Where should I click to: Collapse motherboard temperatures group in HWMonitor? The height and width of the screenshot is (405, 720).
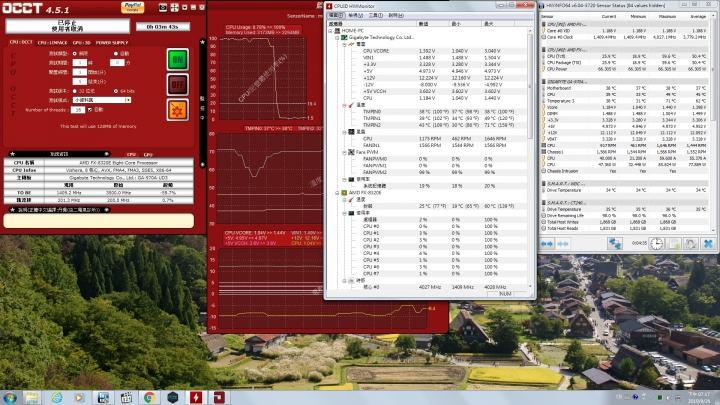[344, 105]
